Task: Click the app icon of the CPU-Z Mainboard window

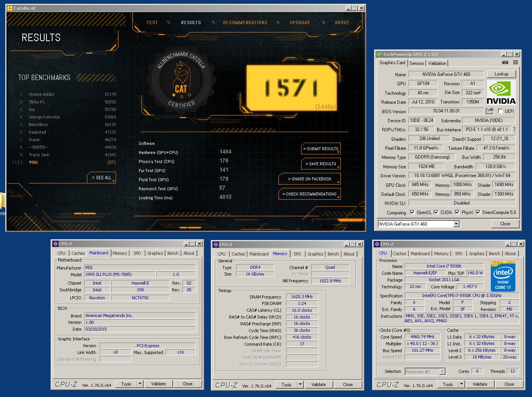Action: 56,244
